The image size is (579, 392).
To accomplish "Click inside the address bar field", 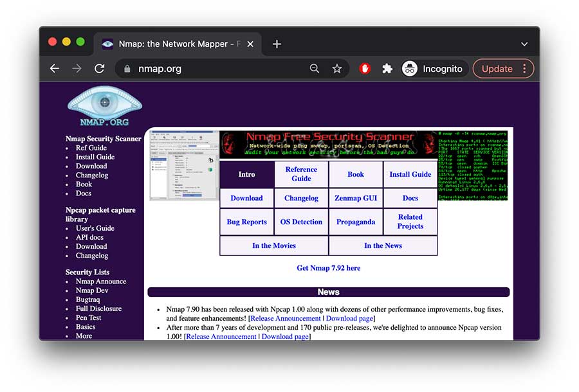I will (x=193, y=68).
